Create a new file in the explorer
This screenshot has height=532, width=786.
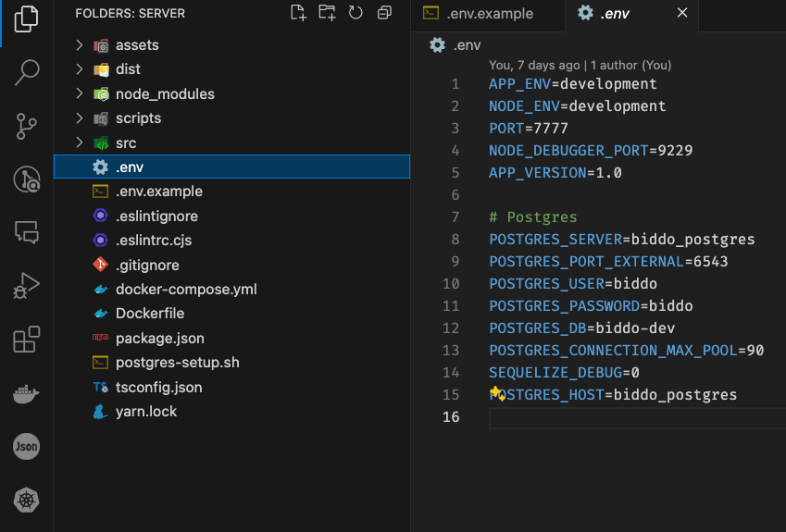coord(298,13)
